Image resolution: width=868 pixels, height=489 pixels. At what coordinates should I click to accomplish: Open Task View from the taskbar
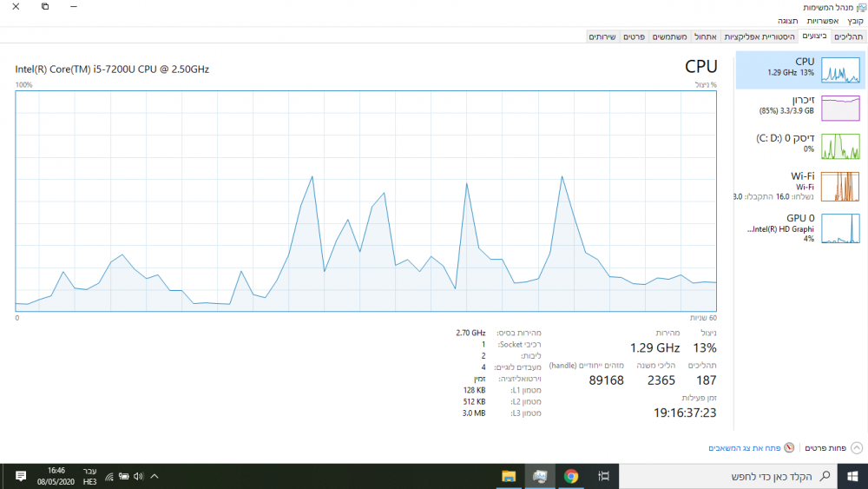point(603,476)
